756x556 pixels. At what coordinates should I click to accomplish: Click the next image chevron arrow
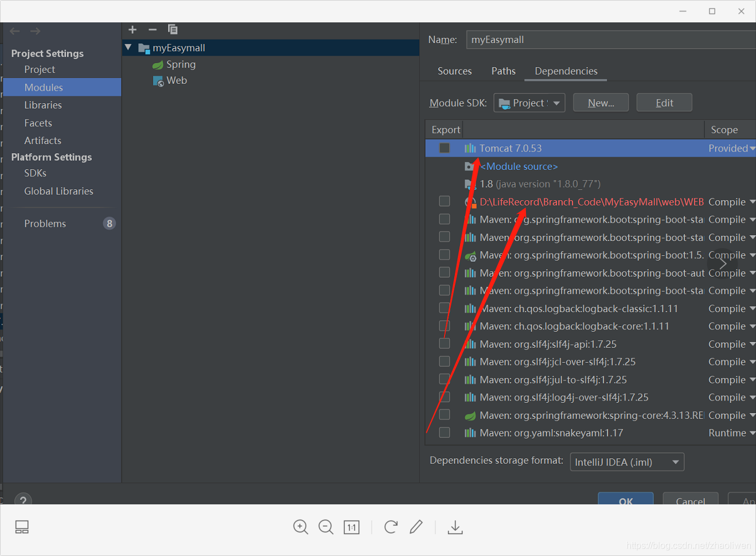click(723, 263)
